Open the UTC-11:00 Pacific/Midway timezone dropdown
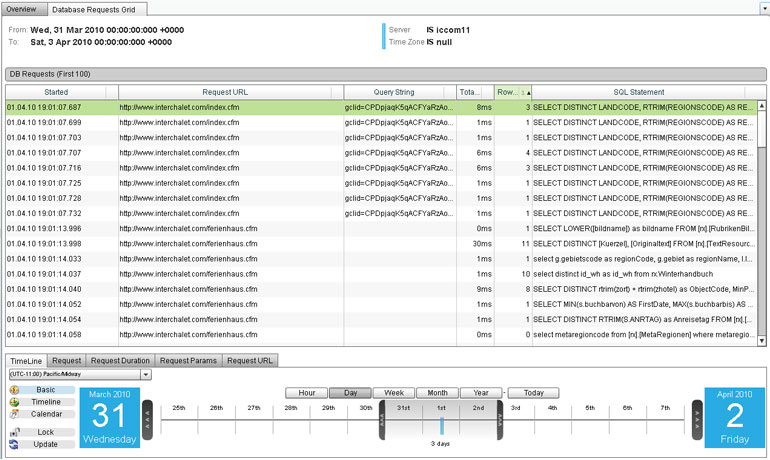This screenshot has height=460, width=770. point(146,375)
